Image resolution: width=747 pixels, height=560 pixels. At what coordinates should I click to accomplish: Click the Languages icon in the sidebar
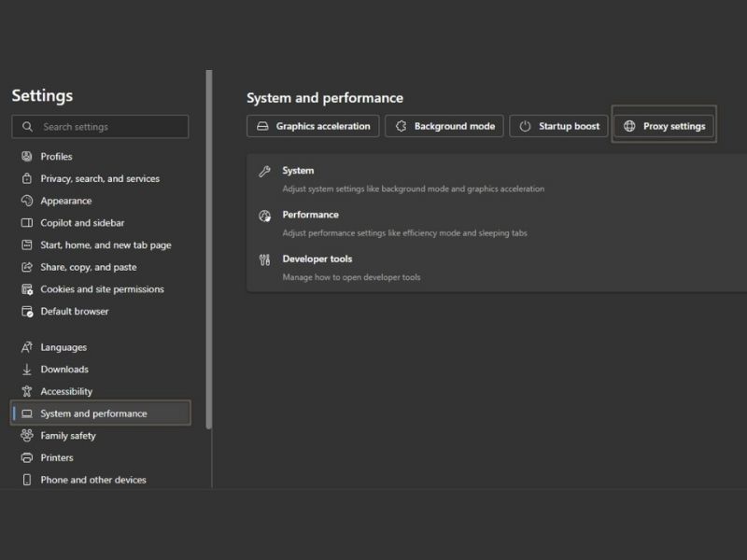tap(27, 347)
